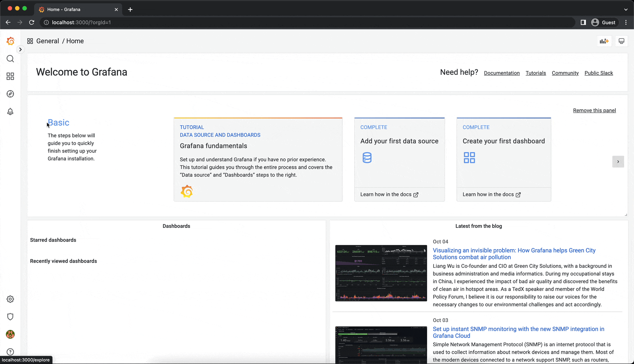Open the air pollution blog post thumbnail
Image resolution: width=634 pixels, height=364 pixels.
381,273
